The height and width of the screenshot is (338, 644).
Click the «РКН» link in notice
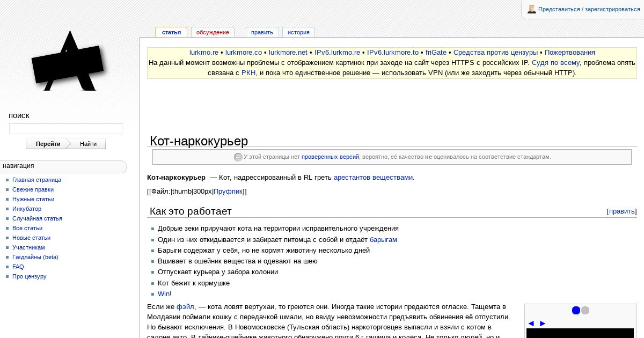[x=248, y=73]
